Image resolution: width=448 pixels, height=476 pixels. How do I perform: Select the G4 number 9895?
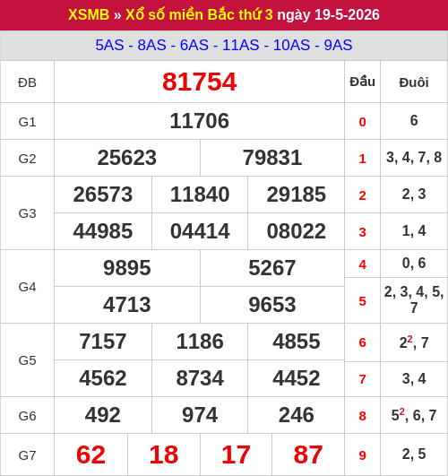click(x=127, y=268)
